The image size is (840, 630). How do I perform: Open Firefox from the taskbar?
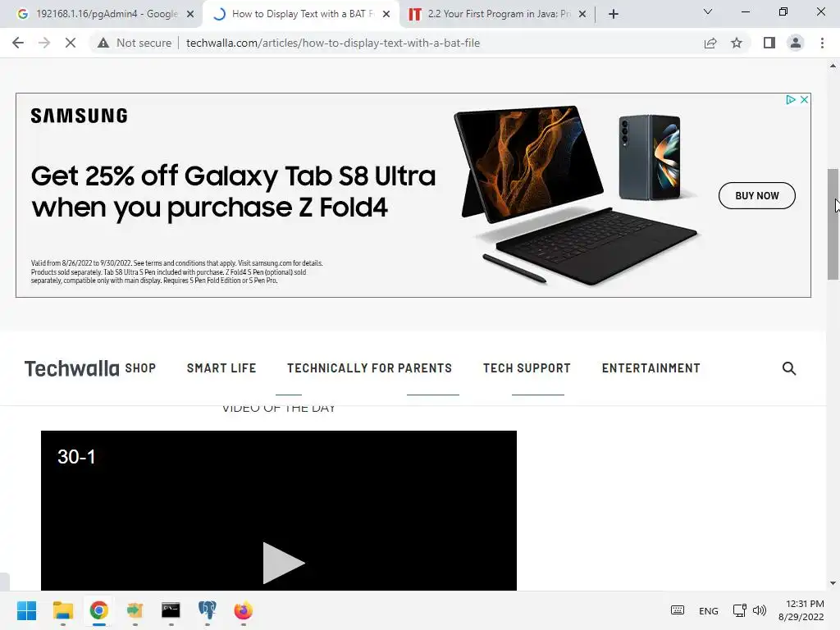tap(243, 610)
